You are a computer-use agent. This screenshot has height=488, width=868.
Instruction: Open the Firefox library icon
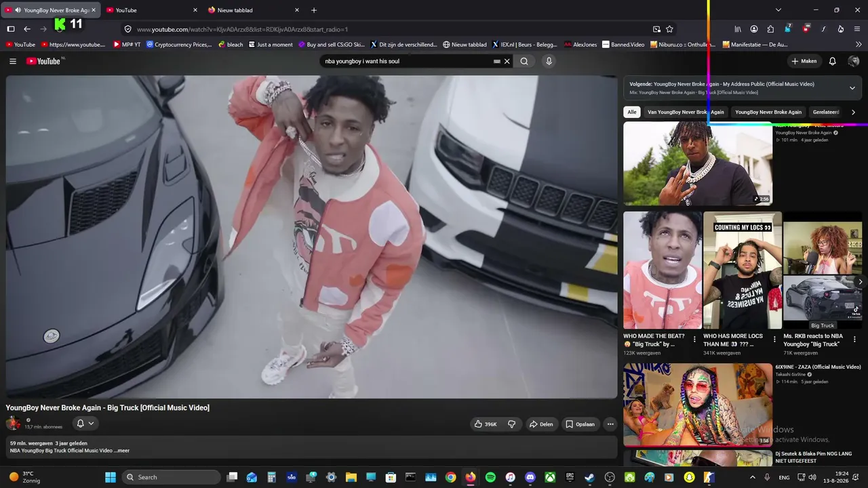738,29
